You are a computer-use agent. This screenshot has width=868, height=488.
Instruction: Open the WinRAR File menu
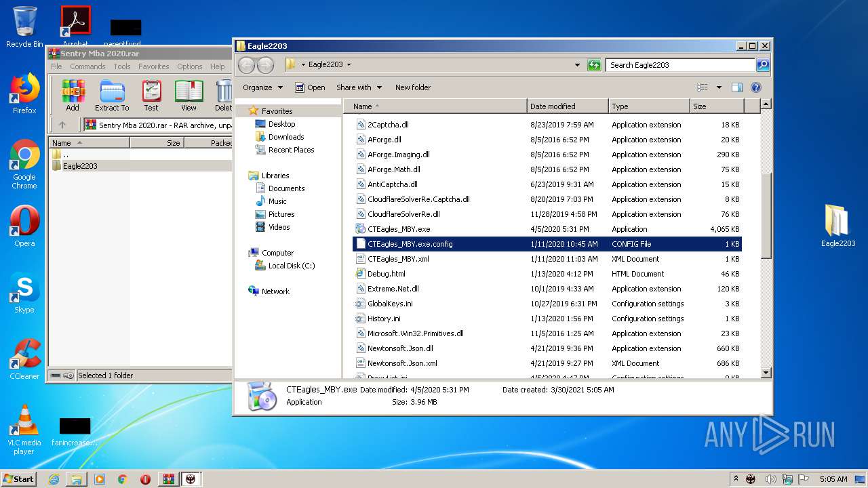click(56, 66)
